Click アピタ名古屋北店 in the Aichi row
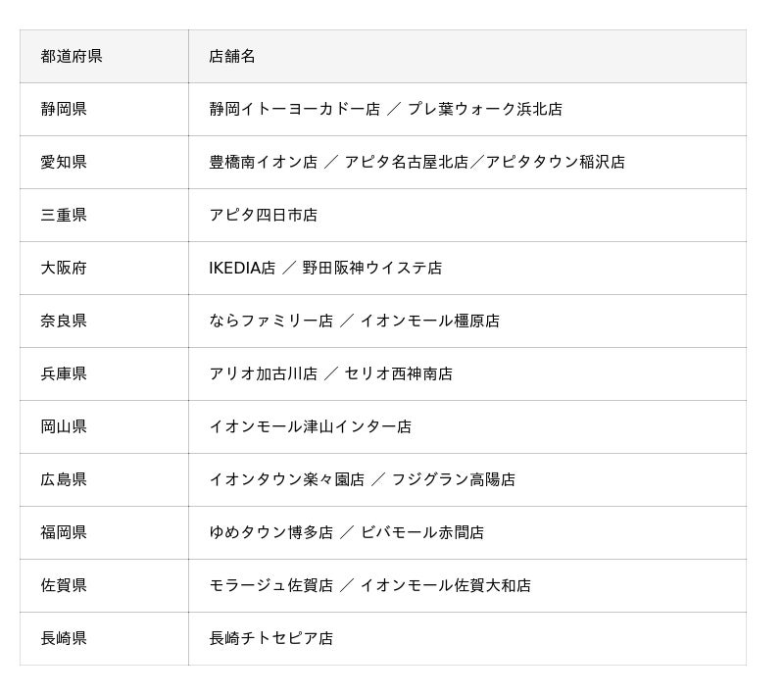This screenshot has width=784, height=695. coord(407,162)
